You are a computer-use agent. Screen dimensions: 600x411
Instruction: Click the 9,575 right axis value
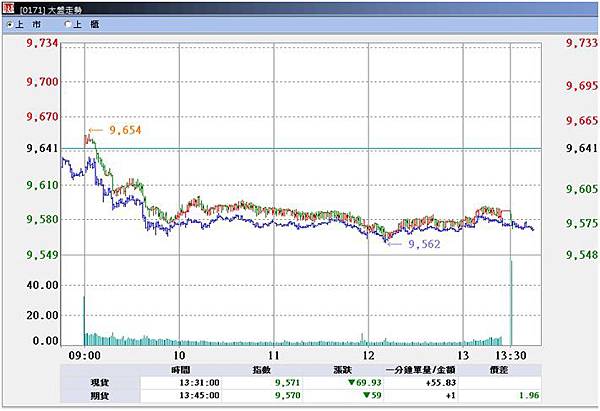tap(582, 223)
